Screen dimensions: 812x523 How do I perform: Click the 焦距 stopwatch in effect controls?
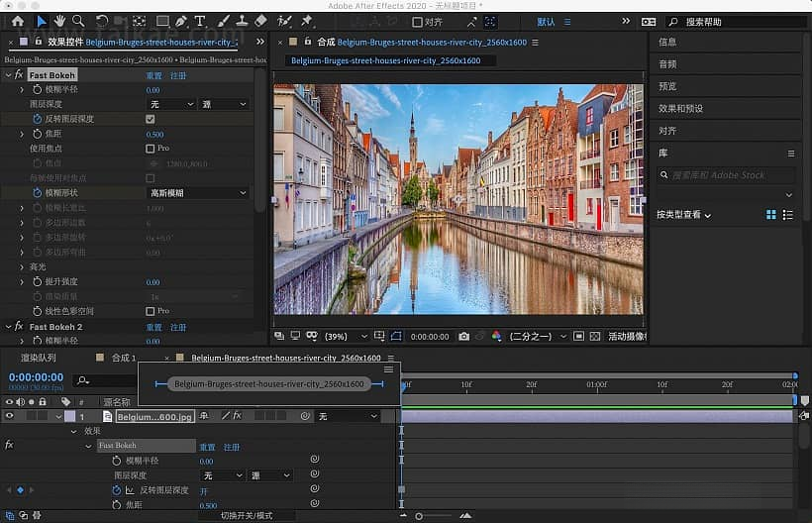pyautogui.click(x=38, y=134)
